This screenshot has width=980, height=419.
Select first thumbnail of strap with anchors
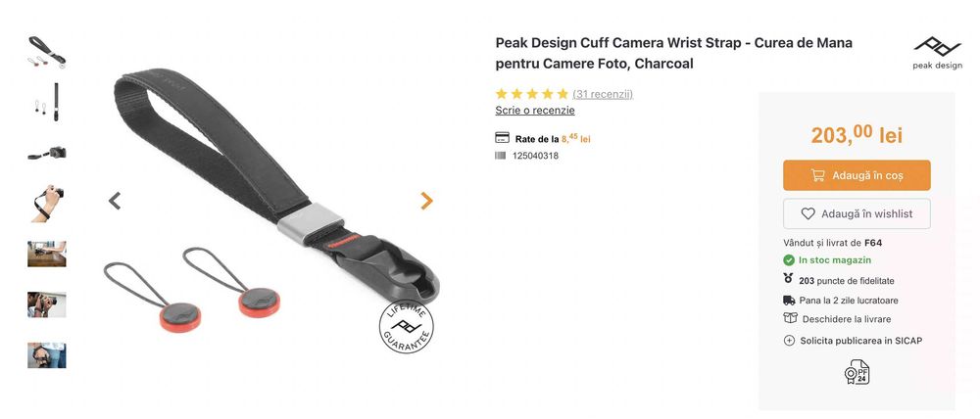click(x=47, y=51)
